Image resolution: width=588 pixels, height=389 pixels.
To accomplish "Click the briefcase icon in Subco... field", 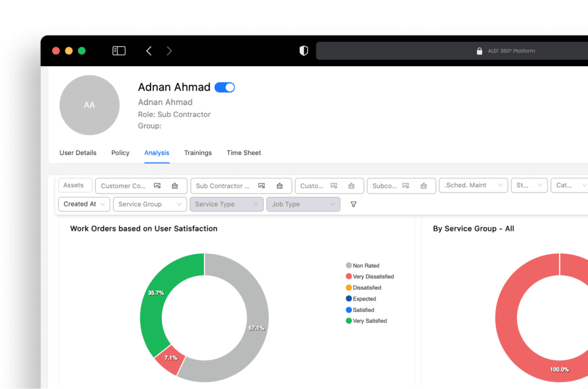I will (x=424, y=186).
